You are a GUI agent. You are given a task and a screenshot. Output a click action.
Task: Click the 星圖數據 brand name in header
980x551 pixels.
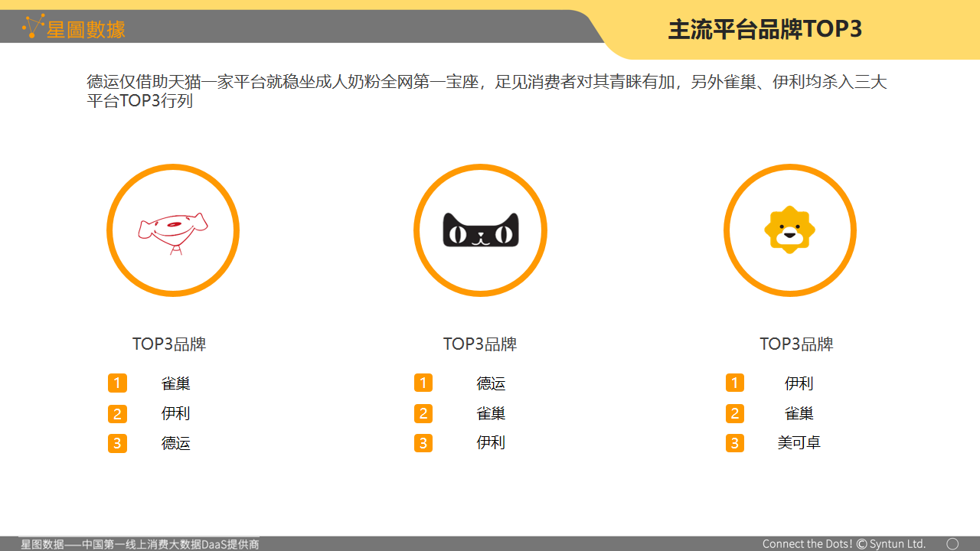[86, 30]
